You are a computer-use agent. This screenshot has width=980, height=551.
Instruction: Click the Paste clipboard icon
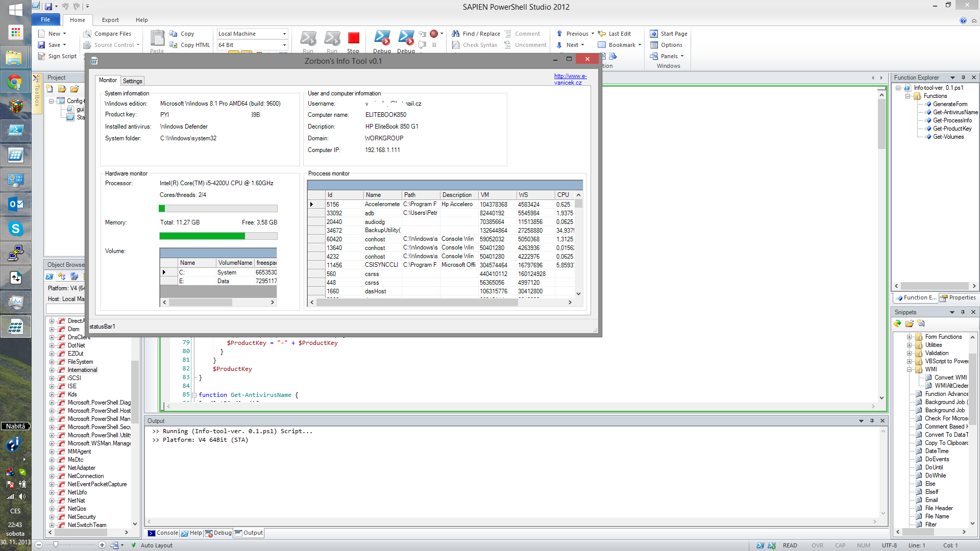tap(157, 38)
